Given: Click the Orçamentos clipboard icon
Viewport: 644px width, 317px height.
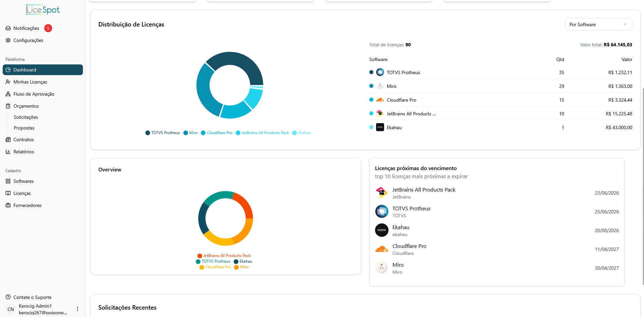Looking at the screenshot, I should click(8, 106).
